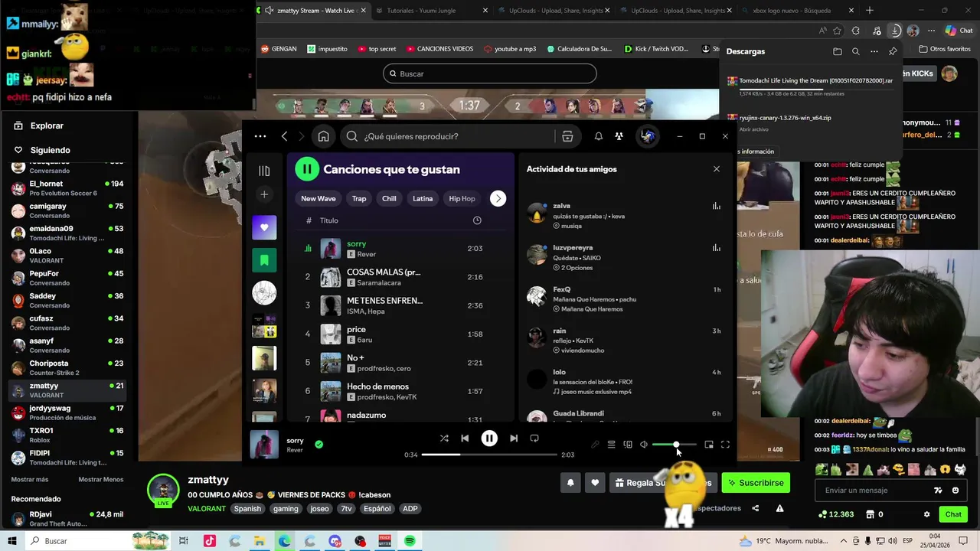Viewport: 980px width, 551px height.
Task: Switch Spotify to full screen view
Action: coord(725,445)
